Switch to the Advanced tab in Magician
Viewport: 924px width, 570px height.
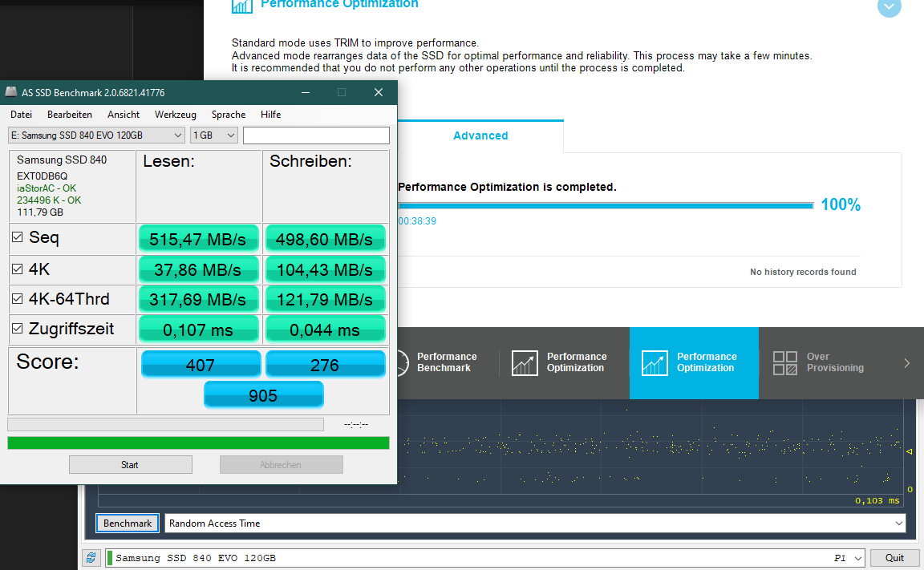point(480,135)
